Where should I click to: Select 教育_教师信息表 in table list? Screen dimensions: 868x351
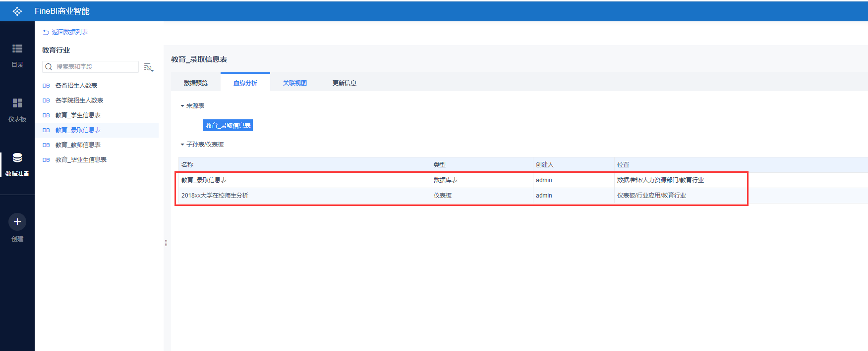point(78,145)
